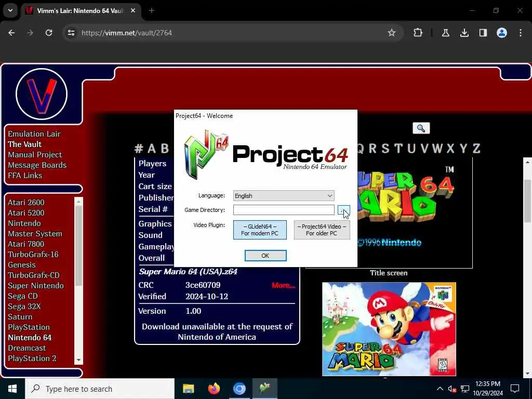Viewport: 532px width, 399px height.
Task: Open the Language dropdown set to English
Action: click(284, 196)
